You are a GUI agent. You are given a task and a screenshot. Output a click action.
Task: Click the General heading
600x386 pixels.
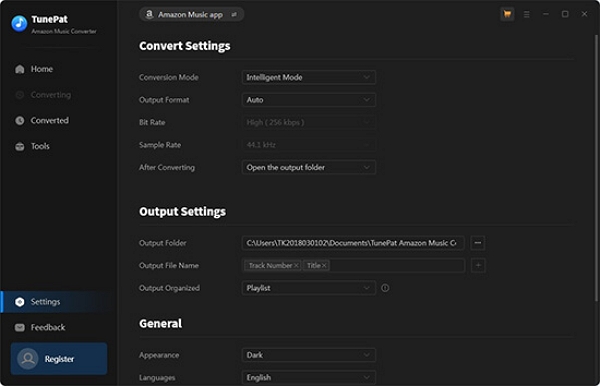pos(160,324)
